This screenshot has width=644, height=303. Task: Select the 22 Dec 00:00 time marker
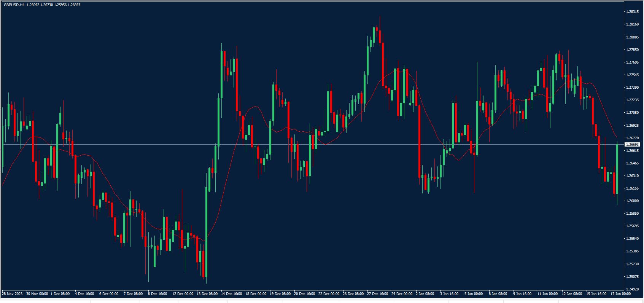pos(329,294)
